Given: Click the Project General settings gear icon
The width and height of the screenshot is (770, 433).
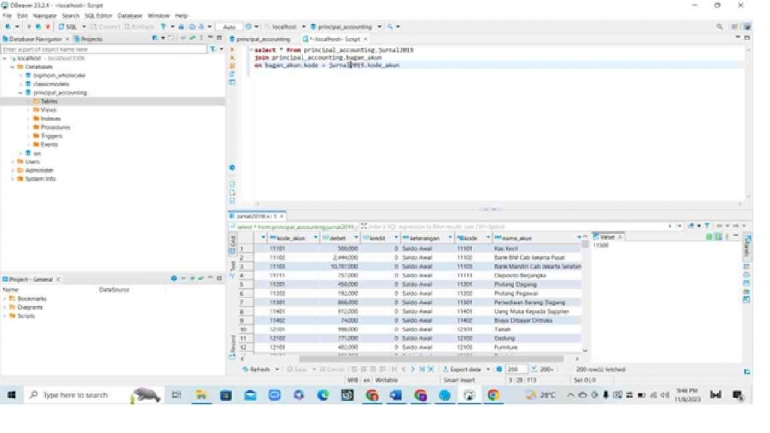Looking at the screenshot, I should click(174, 278).
